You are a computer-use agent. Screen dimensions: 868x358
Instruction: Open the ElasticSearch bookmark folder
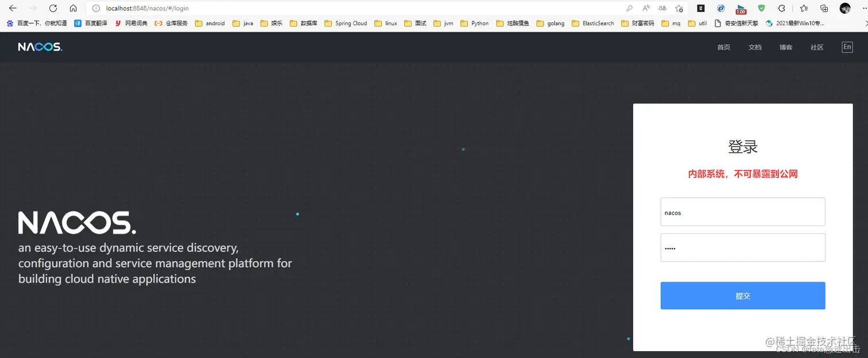[x=593, y=24]
